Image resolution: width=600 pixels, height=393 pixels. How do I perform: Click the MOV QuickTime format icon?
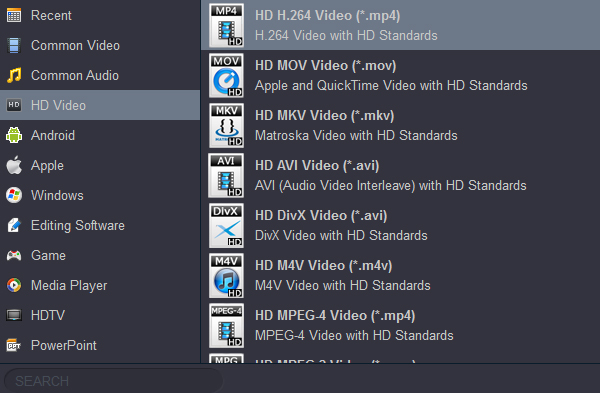(x=226, y=75)
